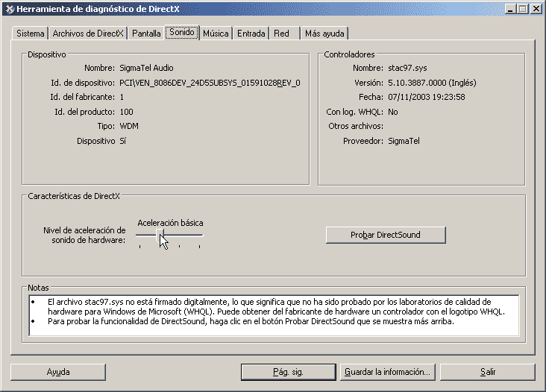Go to next page with Pág. sig.
546x392 pixels.
[289, 372]
